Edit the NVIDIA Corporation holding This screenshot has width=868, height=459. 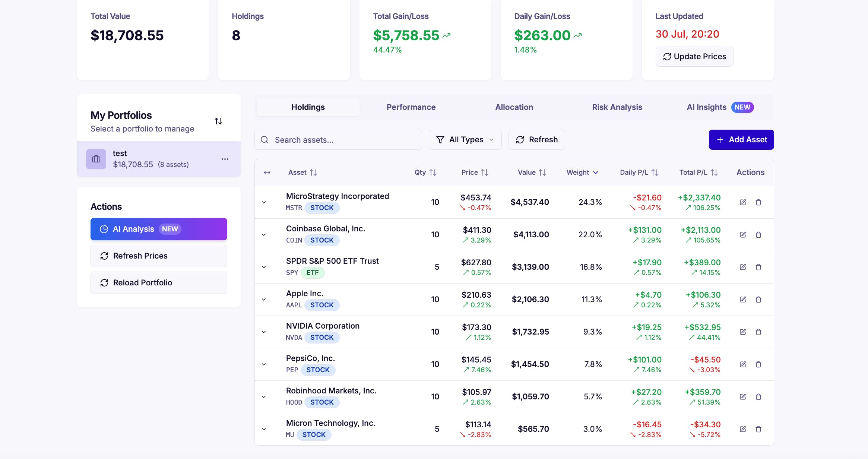[x=742, y=332]
